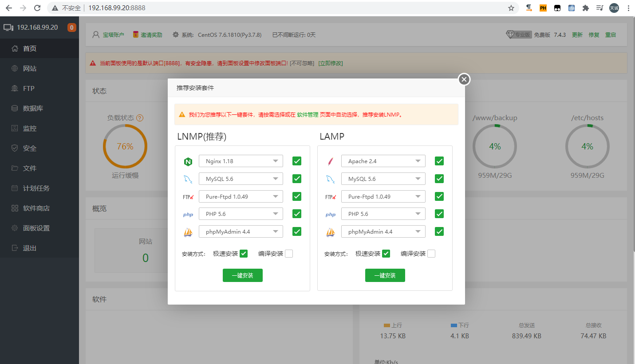This screenshot has height=364, width=635.
Task: Uncheck the Nginx 1.18 checkbox in LNMP
Action: pos(297,161)
